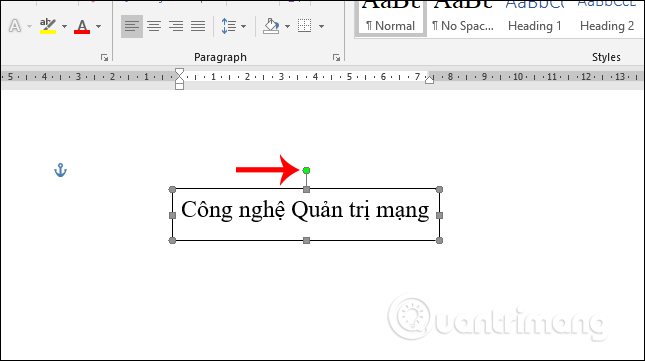The height and width of the screenshot is (361, 645).
Task: Click the right-middle sizing handle
Action: tap(439, 215)
